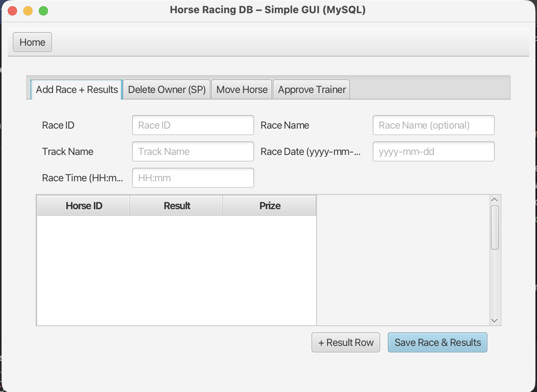This screenshot has height=392, width=537.
Task: Click inside the Race ID input field
Action: point(193,125)
